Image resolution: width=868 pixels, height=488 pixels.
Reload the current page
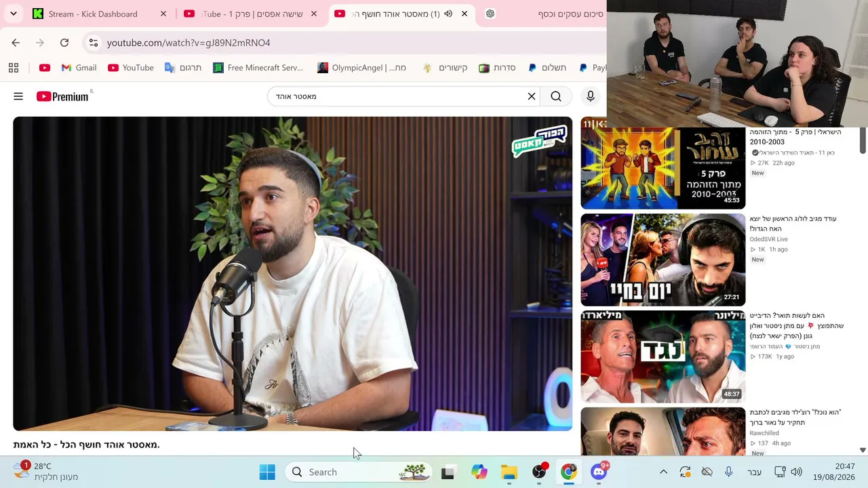click(64, 43)
